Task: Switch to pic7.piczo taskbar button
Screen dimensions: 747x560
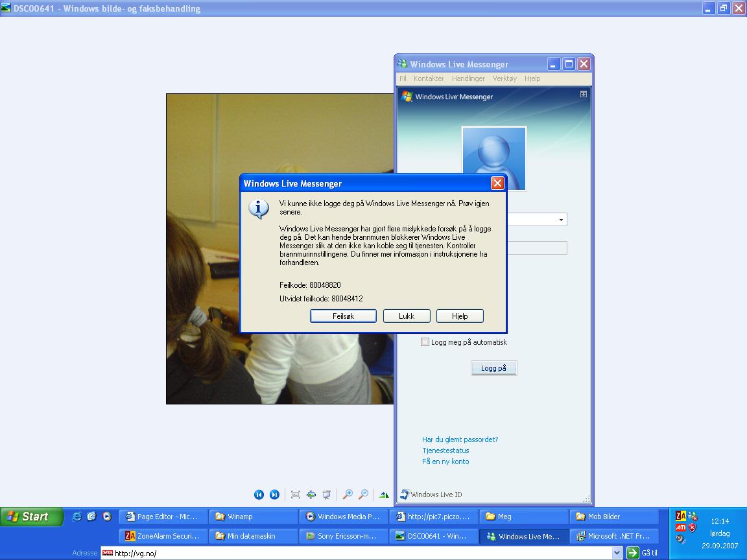Action: [434, 517]
